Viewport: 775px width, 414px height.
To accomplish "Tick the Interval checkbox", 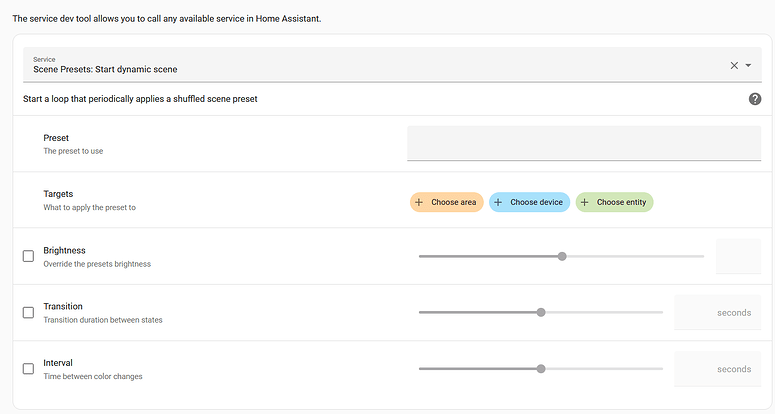I will 28,368.
